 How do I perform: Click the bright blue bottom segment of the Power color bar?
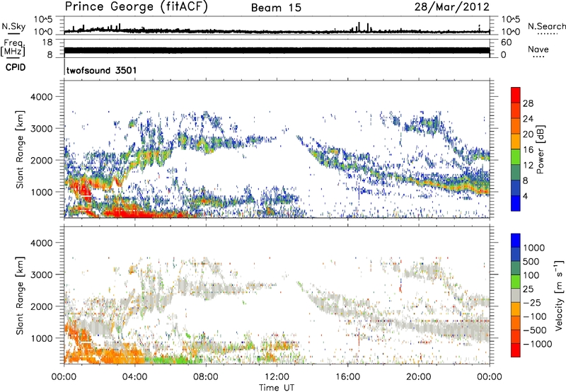pos(516,203)
